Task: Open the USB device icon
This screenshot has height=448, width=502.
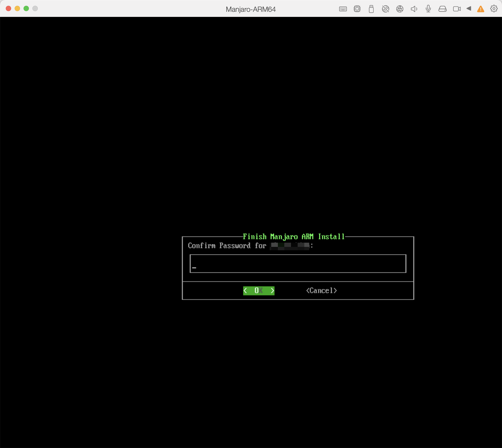Action: tap(371, 9)
